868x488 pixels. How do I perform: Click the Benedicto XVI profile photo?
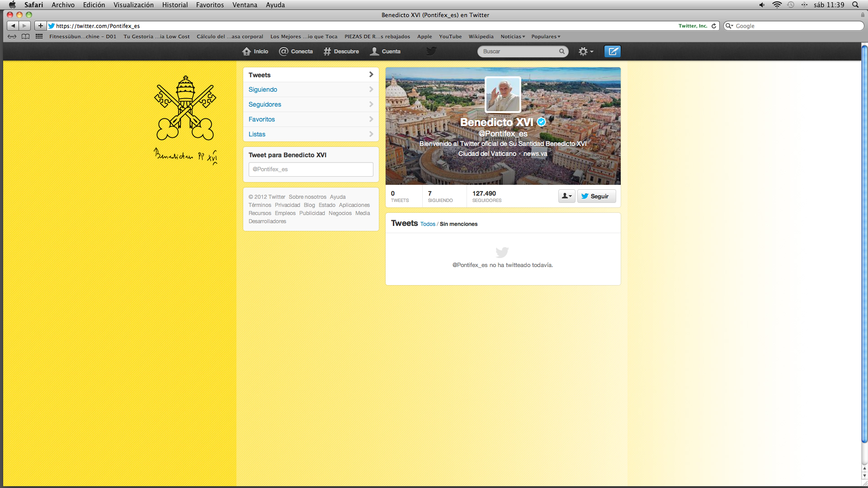point(503,94)
